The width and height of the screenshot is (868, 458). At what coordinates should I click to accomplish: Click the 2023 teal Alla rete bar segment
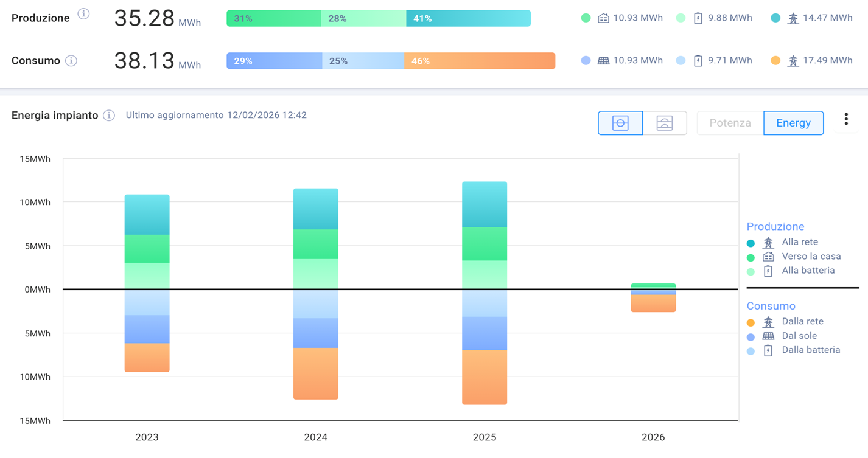pos(147,215)
